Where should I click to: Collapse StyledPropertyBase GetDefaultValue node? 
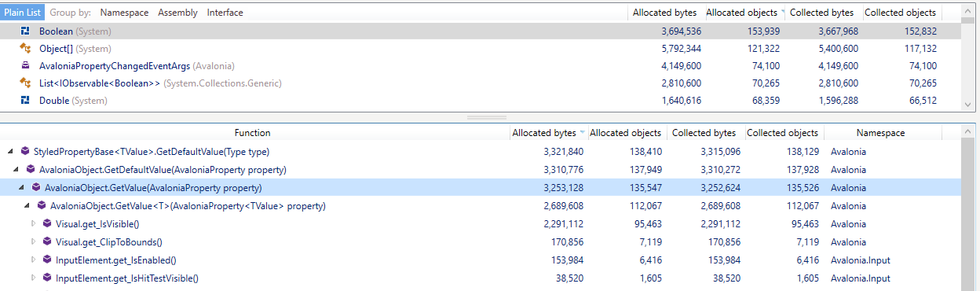(10, 152)
